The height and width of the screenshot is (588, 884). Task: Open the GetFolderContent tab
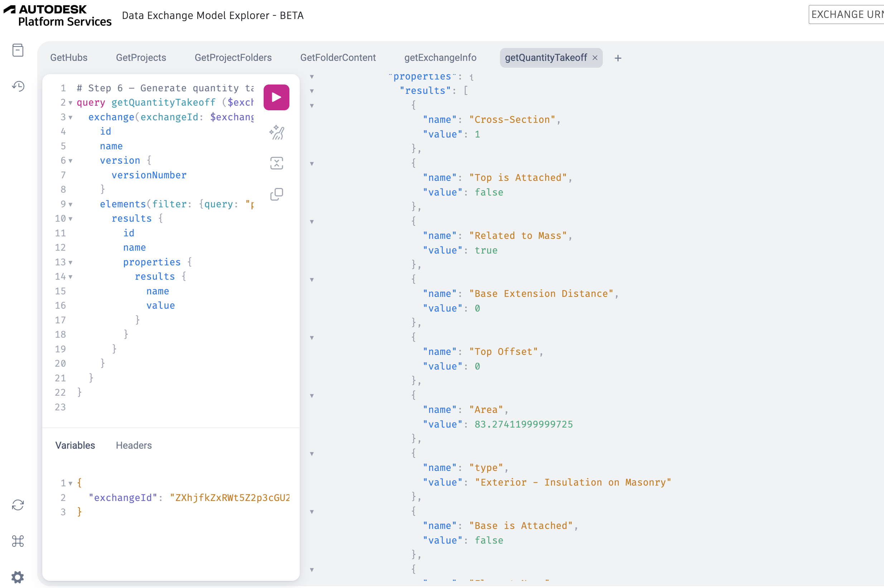(x=338, y=58)
